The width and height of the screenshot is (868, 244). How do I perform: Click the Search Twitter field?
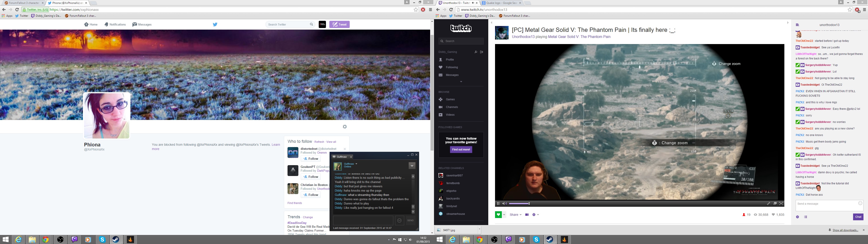(x=290, y=24)
